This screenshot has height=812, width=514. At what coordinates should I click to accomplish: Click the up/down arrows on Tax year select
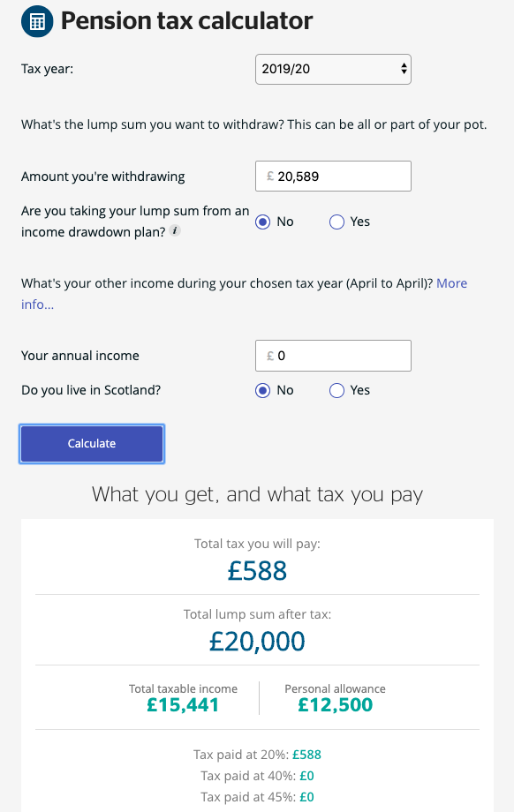pyautogui.click(x=404, y=69)
